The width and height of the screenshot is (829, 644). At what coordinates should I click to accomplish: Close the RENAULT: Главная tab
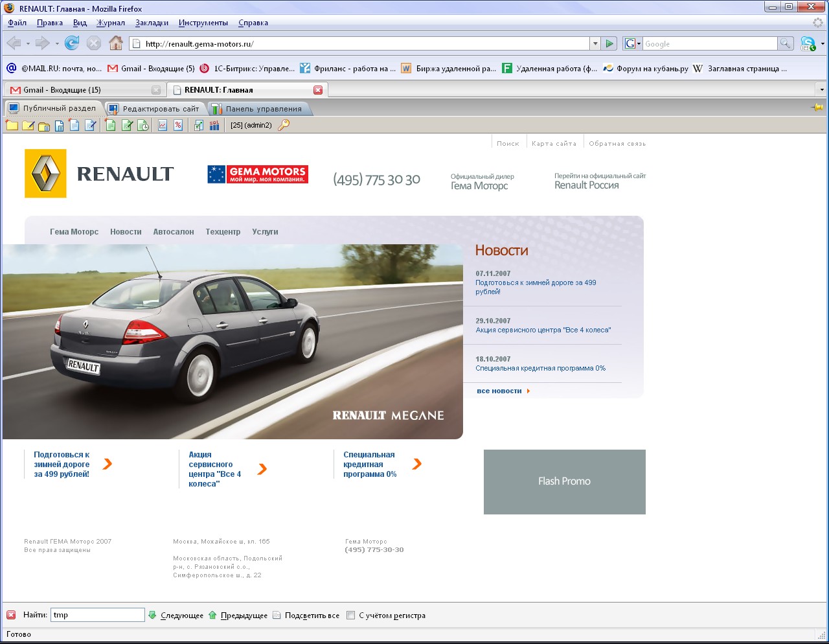pyautogui.click(x=318, y=90)
